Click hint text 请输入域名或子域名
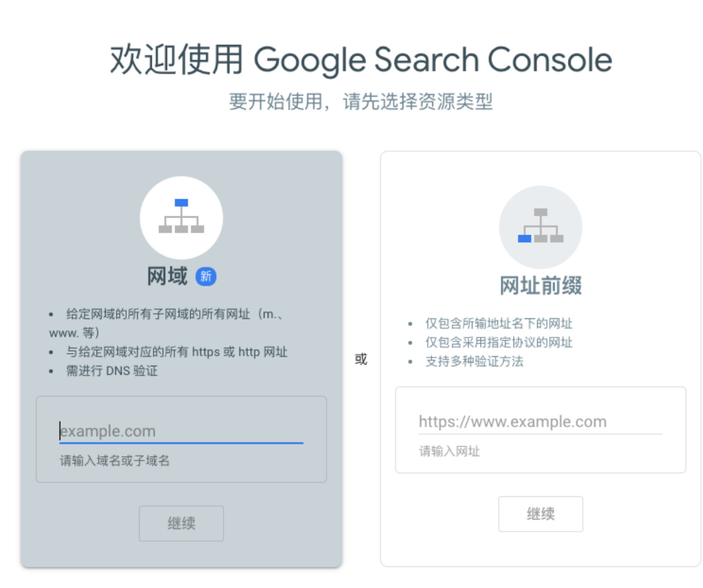This screenshot has height=588, width=703. (x=115, y=461)
